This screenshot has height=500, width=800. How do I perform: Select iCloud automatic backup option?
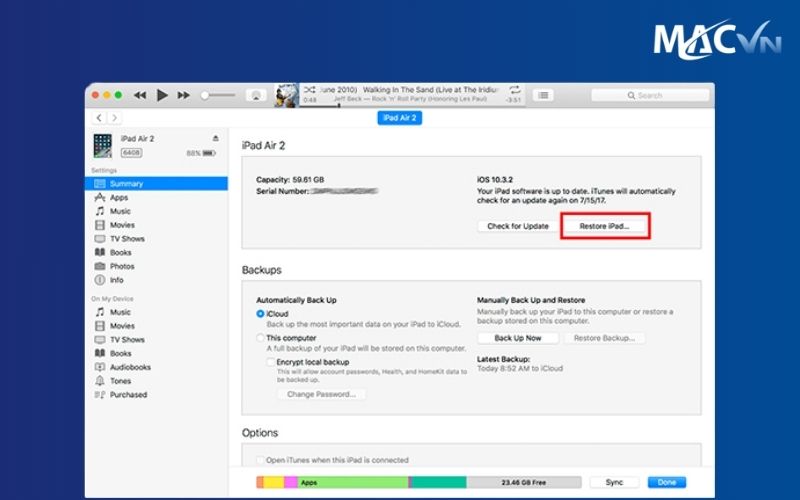pyautogui.click(x=260, y=314)
